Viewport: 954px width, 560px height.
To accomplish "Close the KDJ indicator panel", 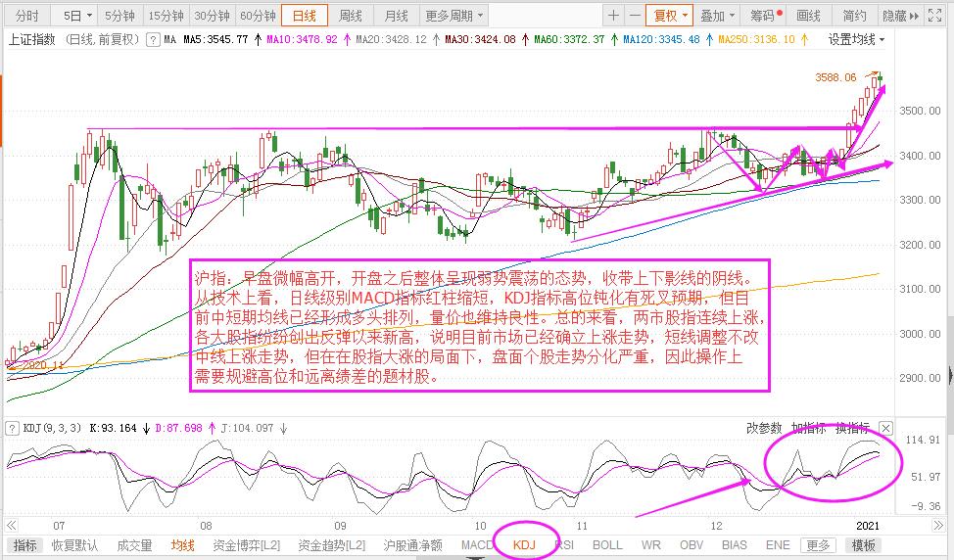I will [x=885, y=429].
